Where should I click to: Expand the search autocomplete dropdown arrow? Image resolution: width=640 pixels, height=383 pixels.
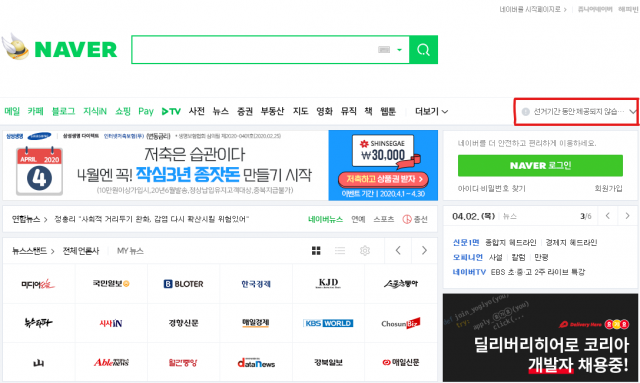(400, 50)
